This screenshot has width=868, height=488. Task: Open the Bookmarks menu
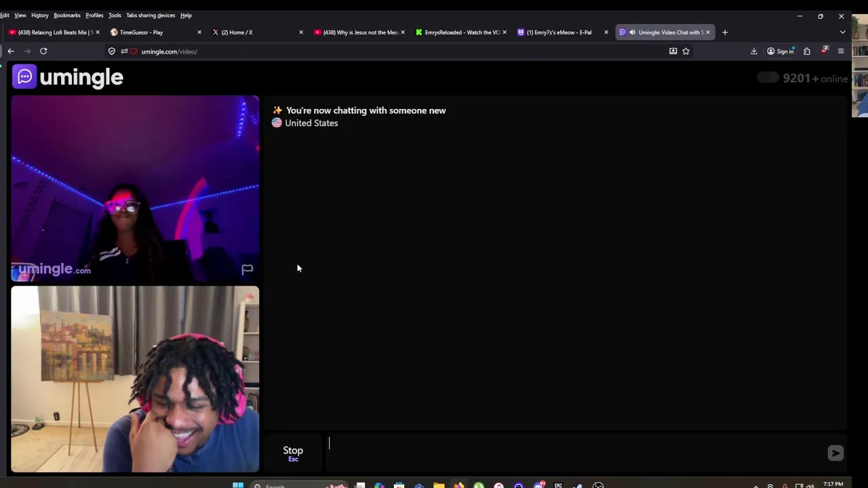67,15
